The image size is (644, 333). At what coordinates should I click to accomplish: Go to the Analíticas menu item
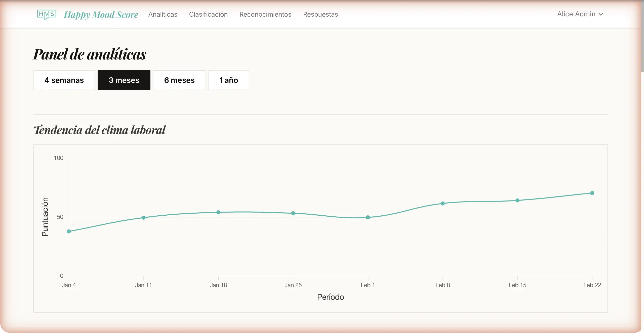[163, 14]
